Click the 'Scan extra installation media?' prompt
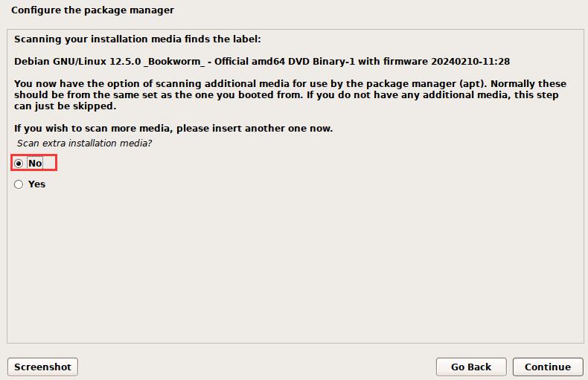 [84, 143]
